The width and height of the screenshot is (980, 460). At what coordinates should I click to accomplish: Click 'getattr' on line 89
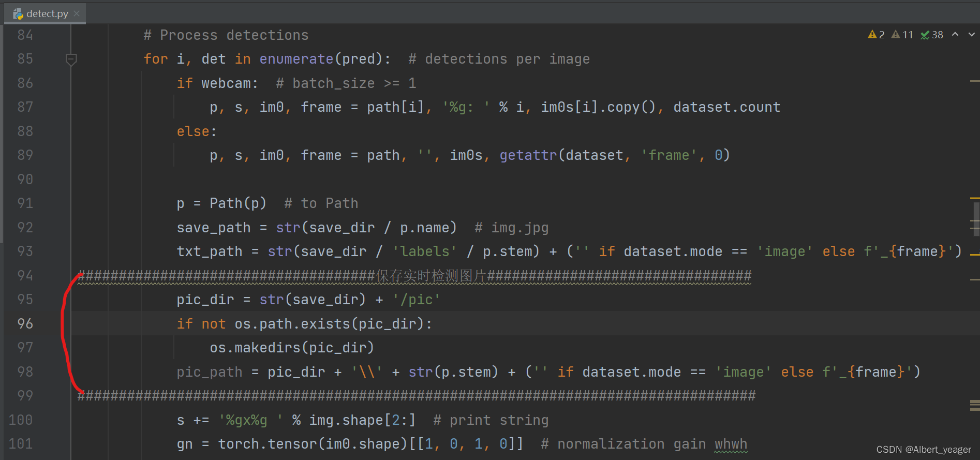point(528,155)
